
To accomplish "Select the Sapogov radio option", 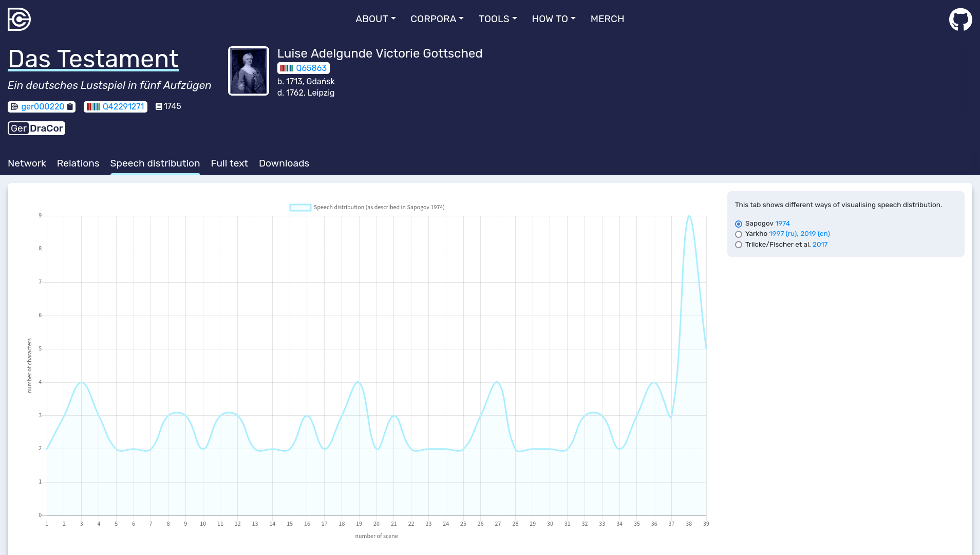I will pyautogui.click(x=739, y=224).
